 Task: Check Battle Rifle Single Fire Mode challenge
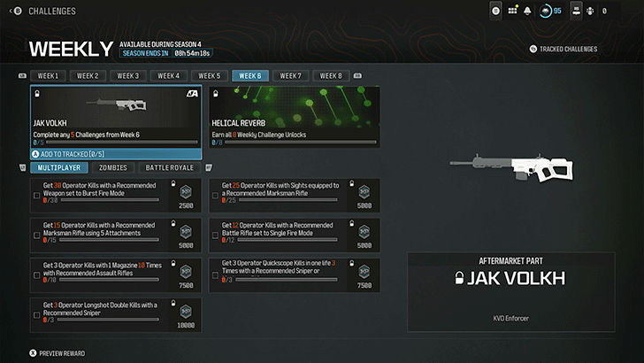[215, 236]
